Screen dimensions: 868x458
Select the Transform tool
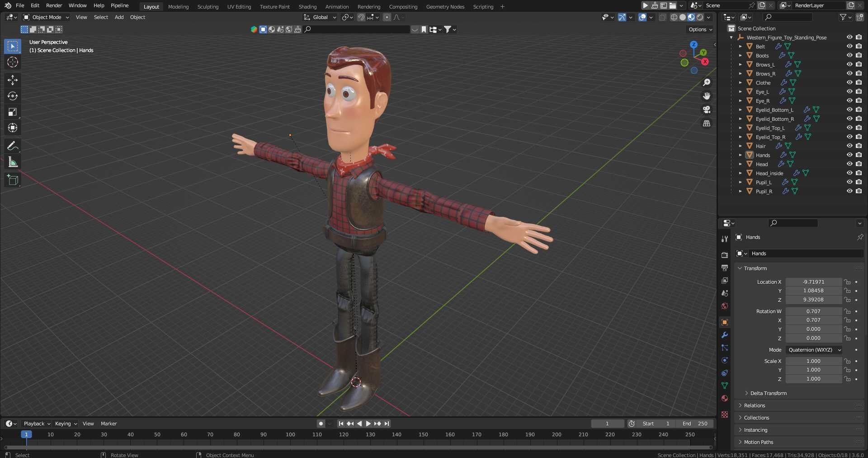13,128
